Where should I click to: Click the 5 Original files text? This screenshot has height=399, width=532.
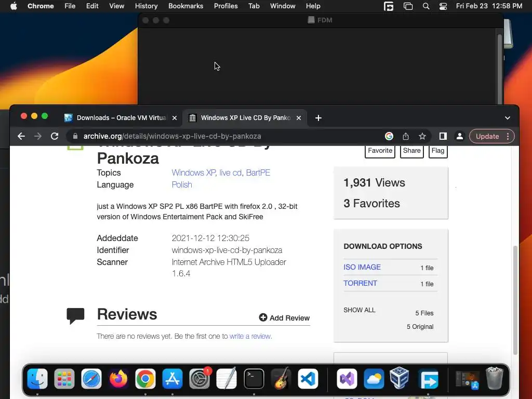coord(420,327)
